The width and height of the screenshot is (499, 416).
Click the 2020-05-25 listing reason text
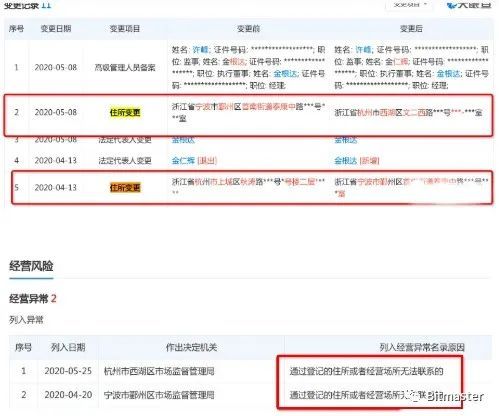[366, 371]
